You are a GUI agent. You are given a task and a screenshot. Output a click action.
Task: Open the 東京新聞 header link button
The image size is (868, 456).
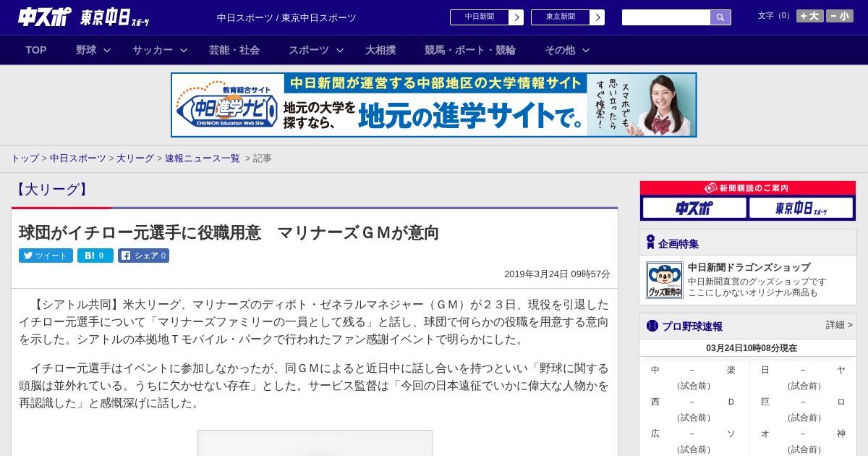pos(561,17)
